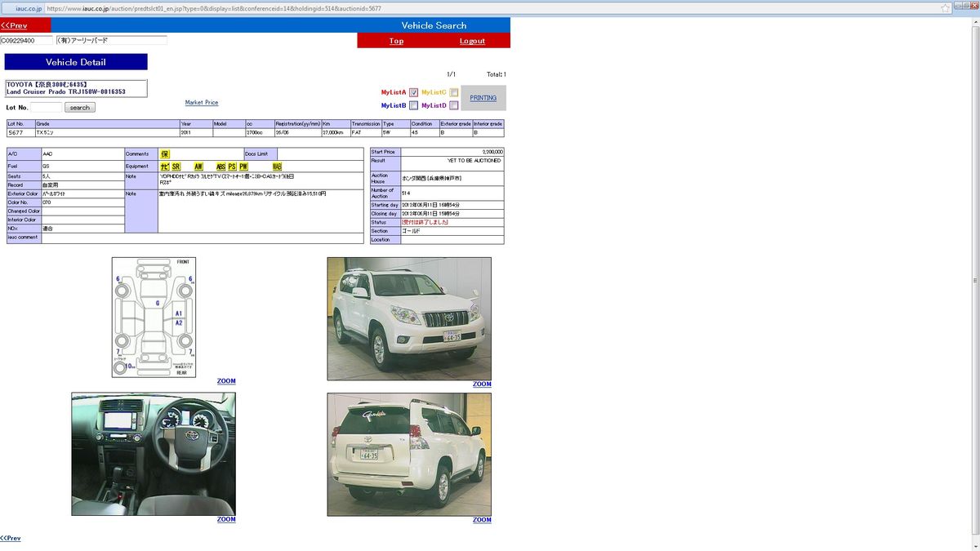980x551 pixels.
Task: Bookmark the page with the star icon
Action: tap(946, 7)
